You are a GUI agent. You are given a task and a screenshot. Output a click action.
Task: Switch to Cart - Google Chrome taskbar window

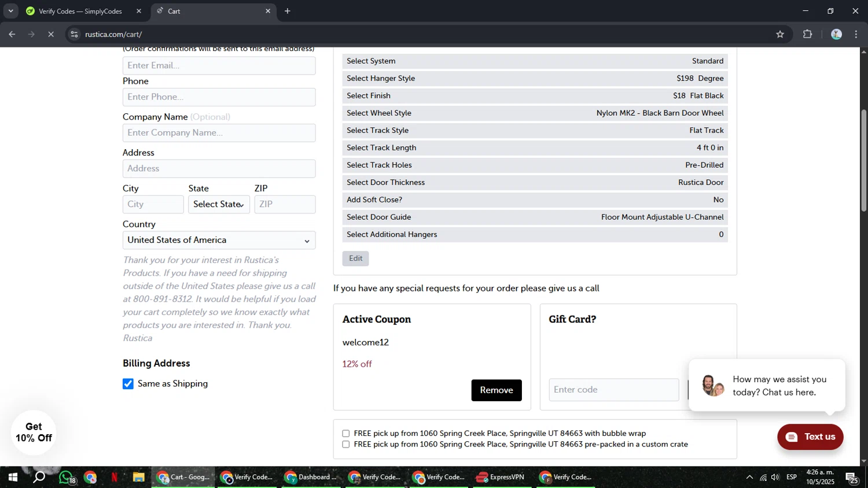coord(183,478)
